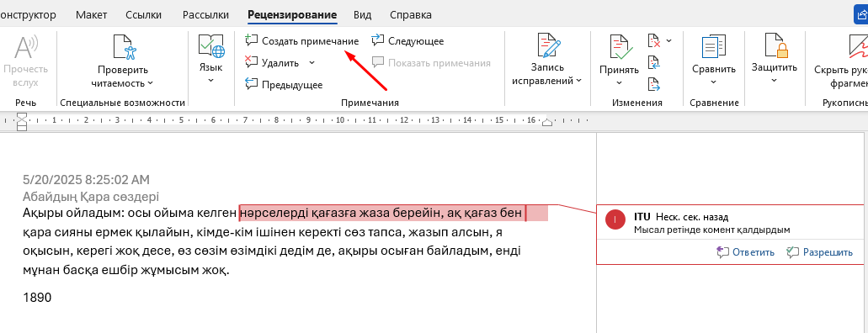Click the previous change icon in Изменения
The image size is (868, 333).
pos(654,62)
